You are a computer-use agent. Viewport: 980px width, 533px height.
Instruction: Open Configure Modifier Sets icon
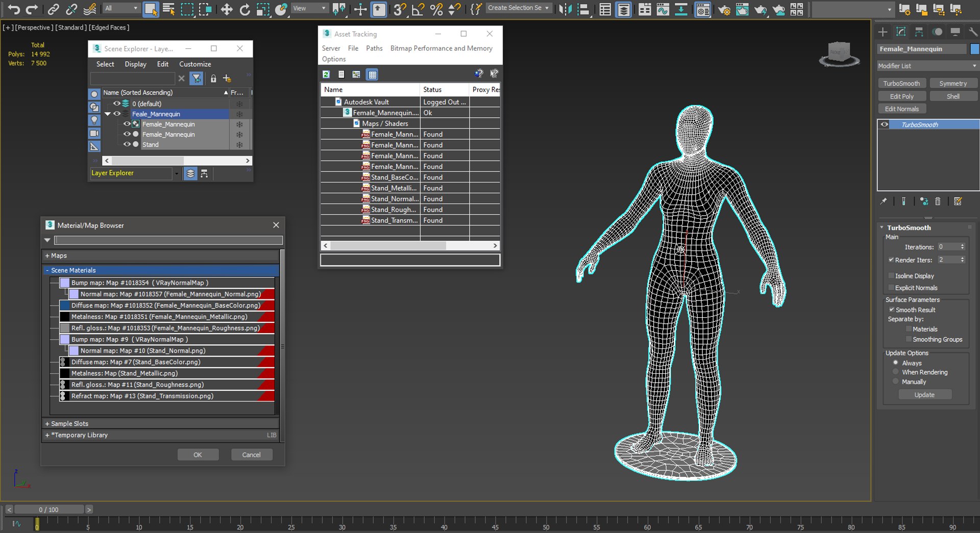958,201
